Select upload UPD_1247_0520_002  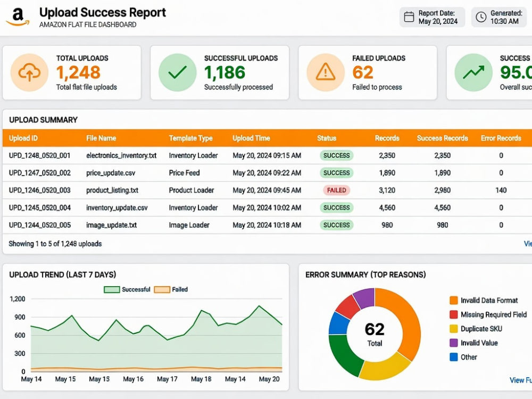40,173
